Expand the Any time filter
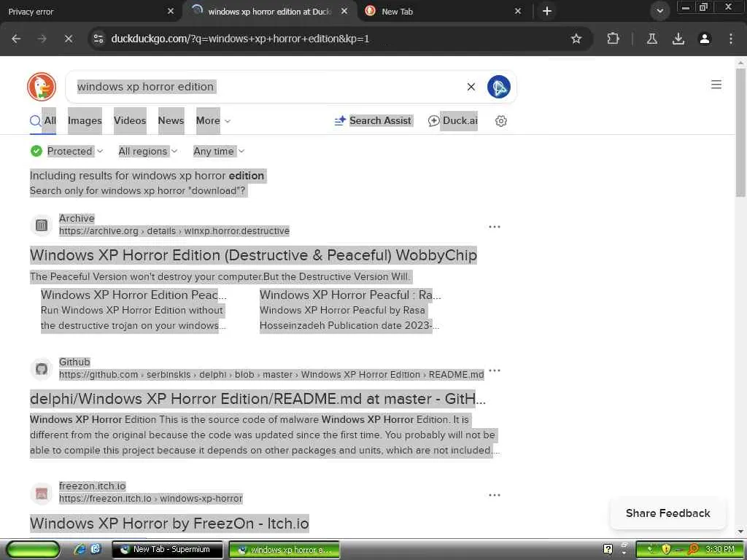This screenshot has width=747, height=560. (219, 151)
